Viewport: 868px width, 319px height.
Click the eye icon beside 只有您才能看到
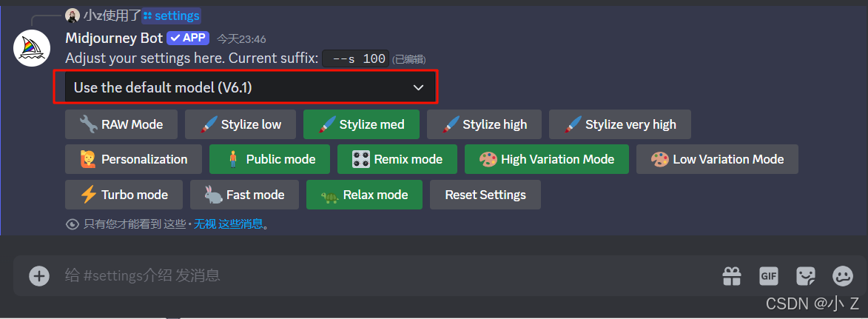[x=72, y=224]
